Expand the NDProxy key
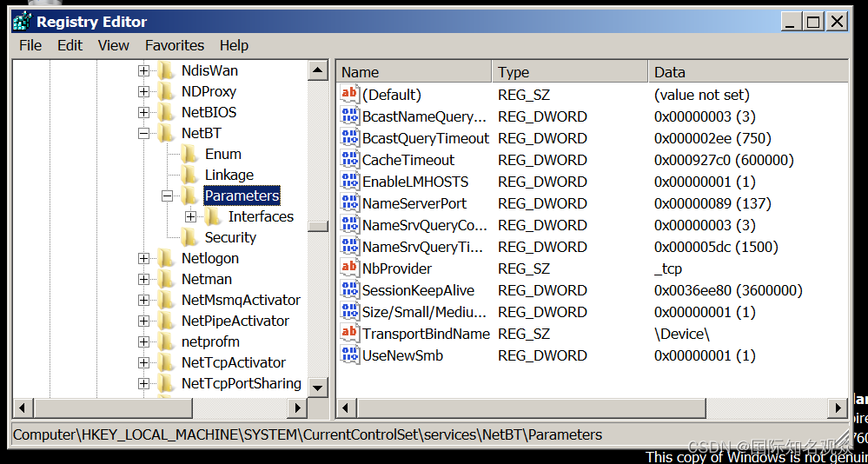 [143, 91]
